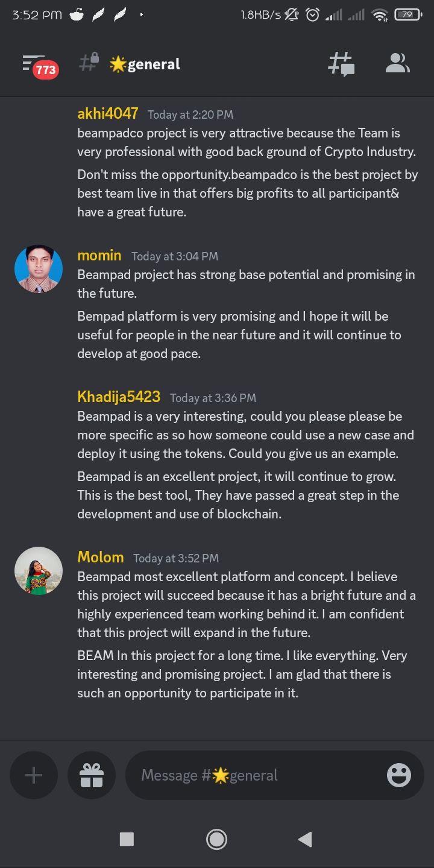Open the threads icon in header
434x868 pixels.
pos(341,64)
